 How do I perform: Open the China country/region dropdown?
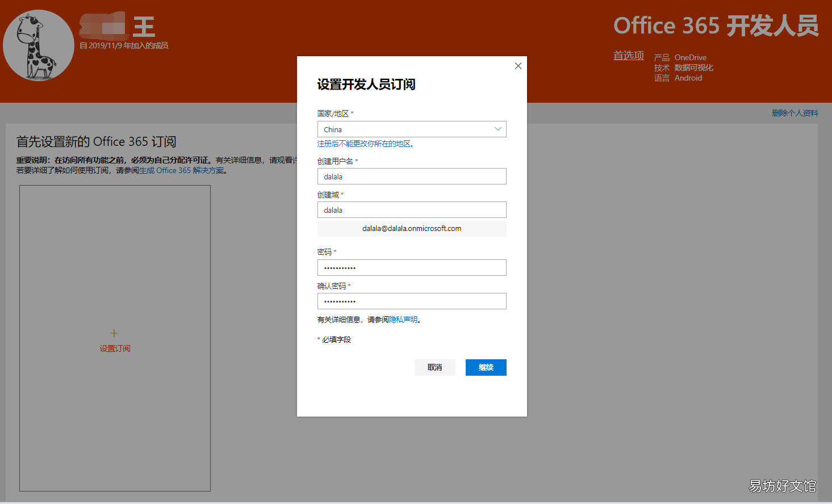[x=412, y=129]
